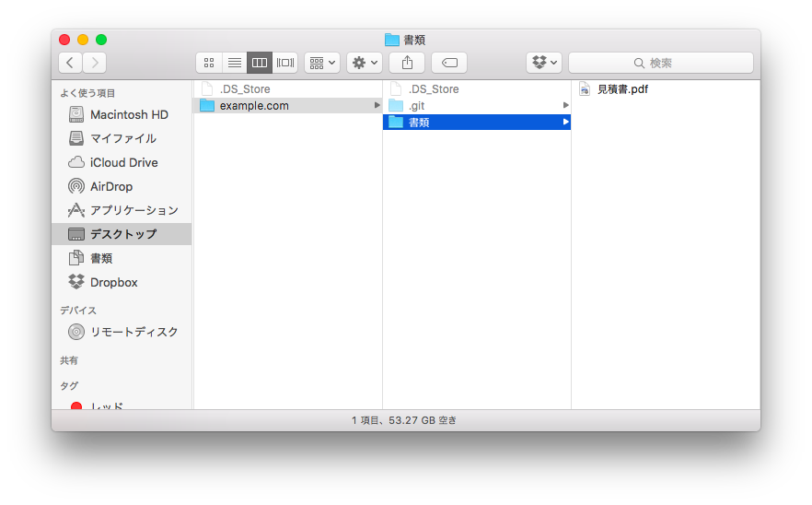Go forward with the right chevron button

coord(95,63)
